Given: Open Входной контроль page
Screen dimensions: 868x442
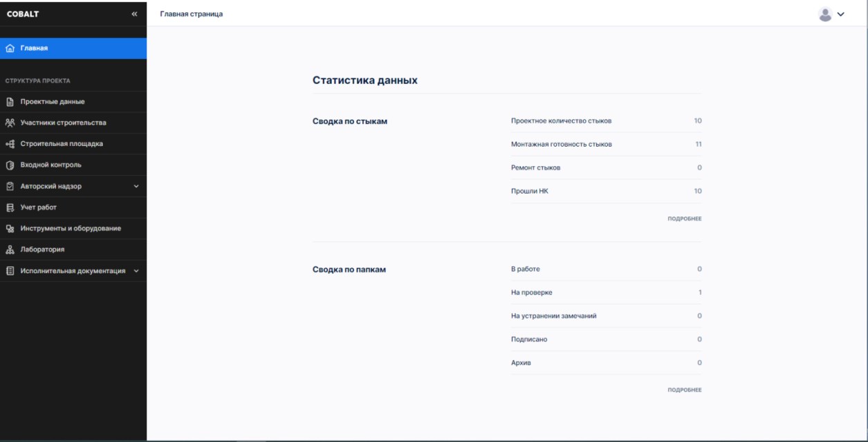Looking at the screenshot, I should coord(73,165).
